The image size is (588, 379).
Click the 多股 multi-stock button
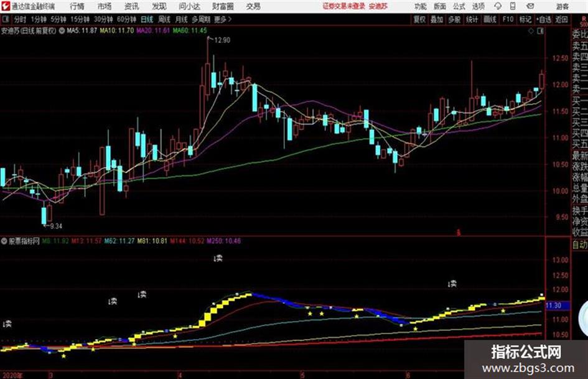tap(454, 19)
